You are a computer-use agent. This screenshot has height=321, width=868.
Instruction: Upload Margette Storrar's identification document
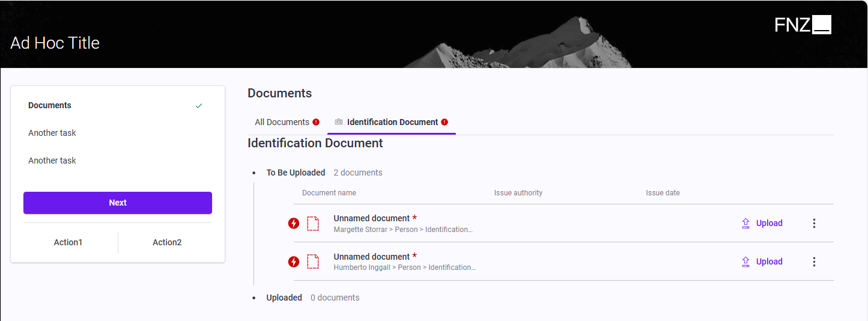tap(762, 224)
